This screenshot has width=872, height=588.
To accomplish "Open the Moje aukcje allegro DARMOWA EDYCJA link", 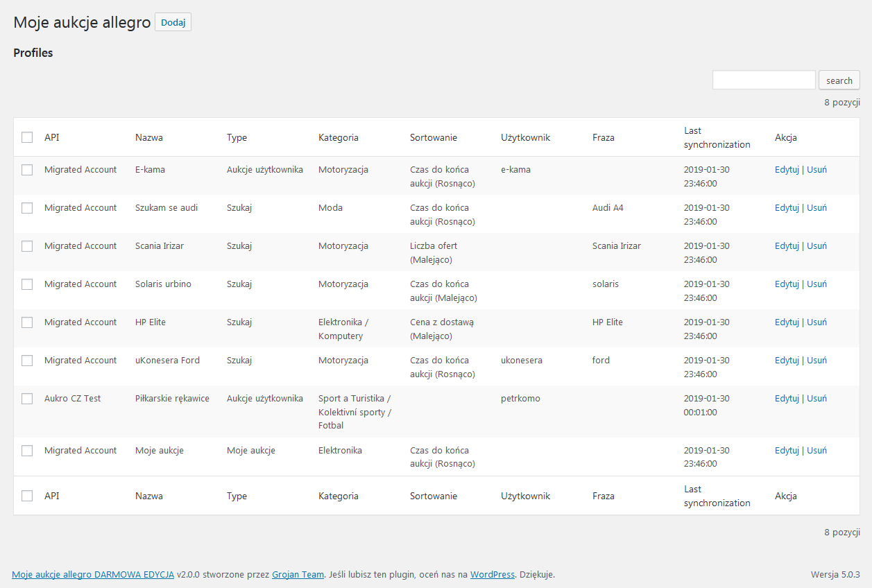I will [93, 575].
